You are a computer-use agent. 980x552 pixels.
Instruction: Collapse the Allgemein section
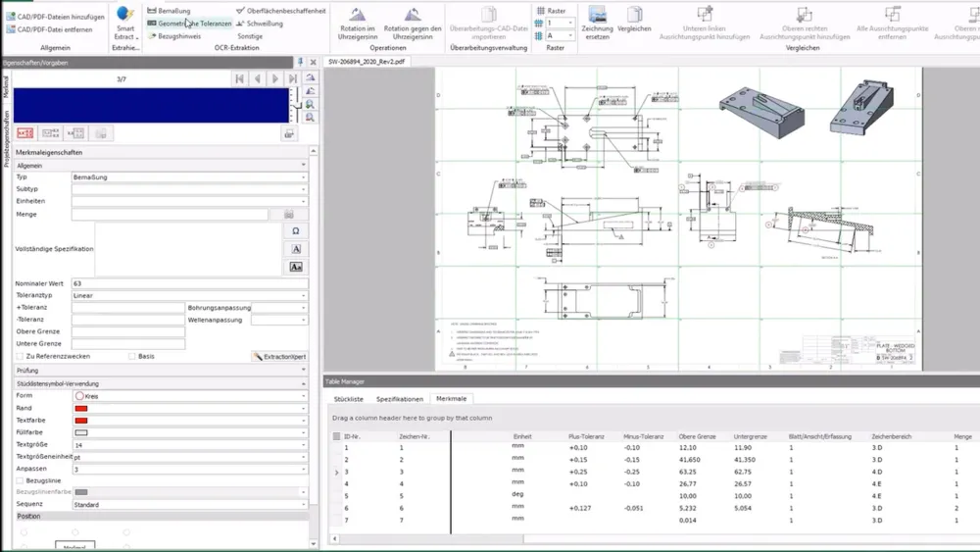(x=303, y=166)
